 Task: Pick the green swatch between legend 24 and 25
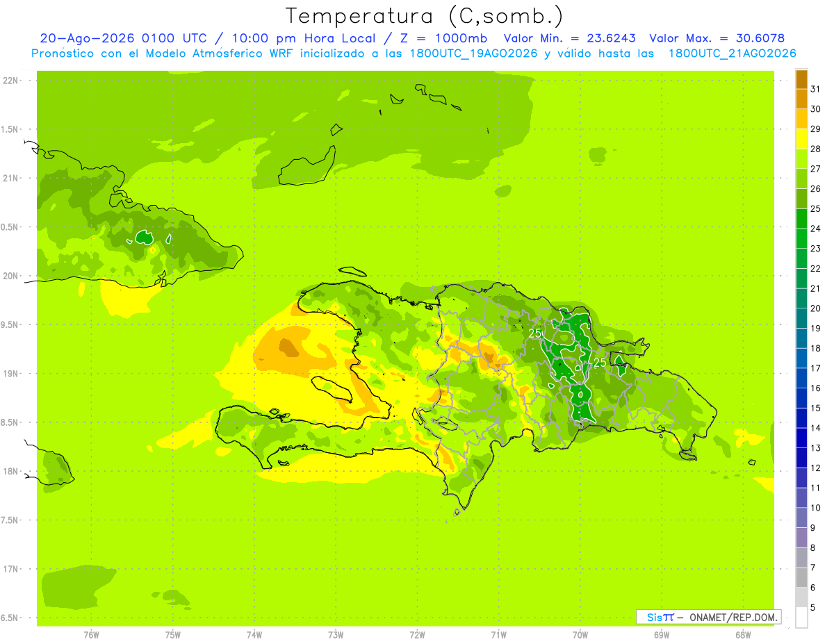coord(802,219)
